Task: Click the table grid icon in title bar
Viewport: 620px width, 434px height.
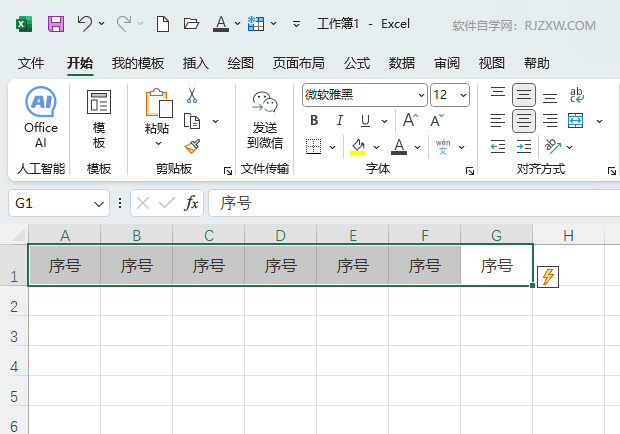Action: 256,24
